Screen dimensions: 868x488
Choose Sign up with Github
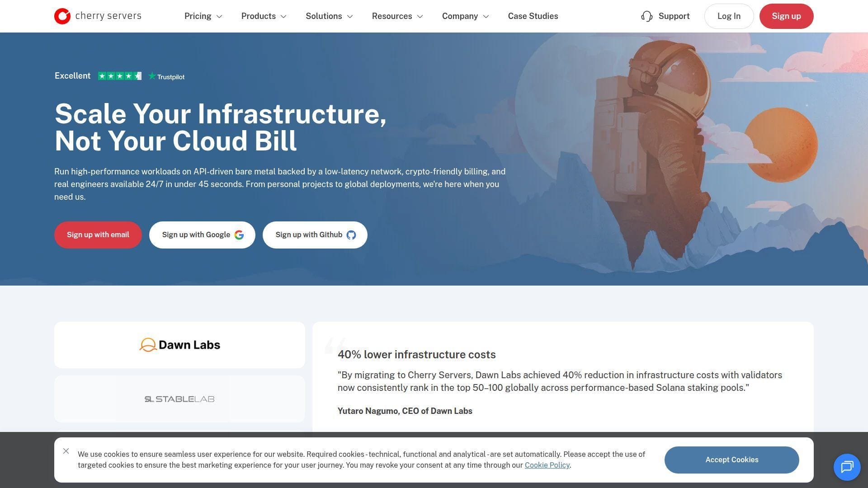pyautogui.click(x=315, y=235)
